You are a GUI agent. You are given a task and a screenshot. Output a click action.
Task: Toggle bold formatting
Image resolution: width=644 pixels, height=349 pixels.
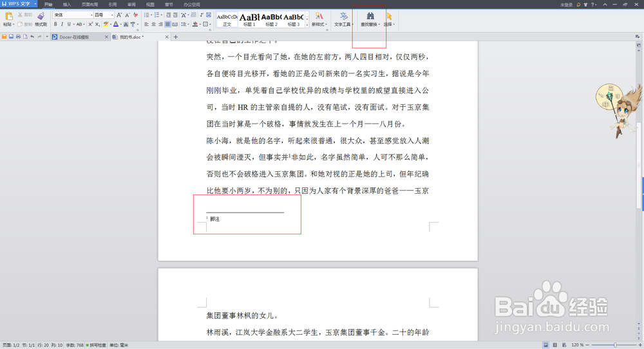coord(55,24)
